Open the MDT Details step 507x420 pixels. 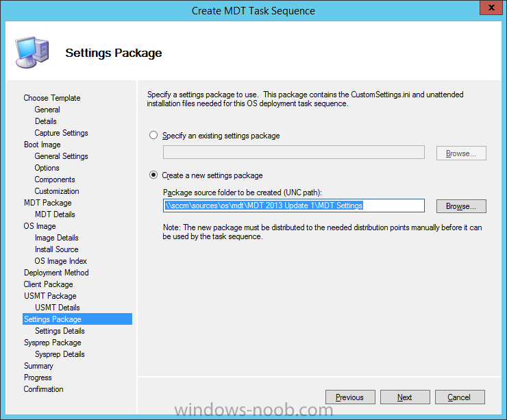[x=55, y=214]
